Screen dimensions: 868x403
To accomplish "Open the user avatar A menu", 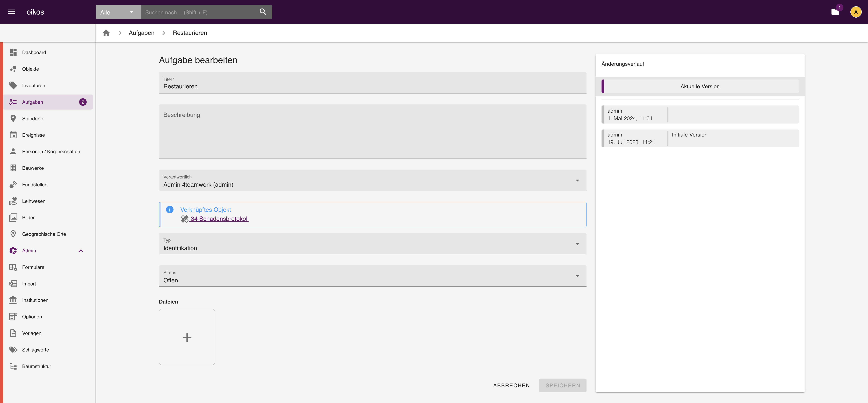I will tap(856, 12).
